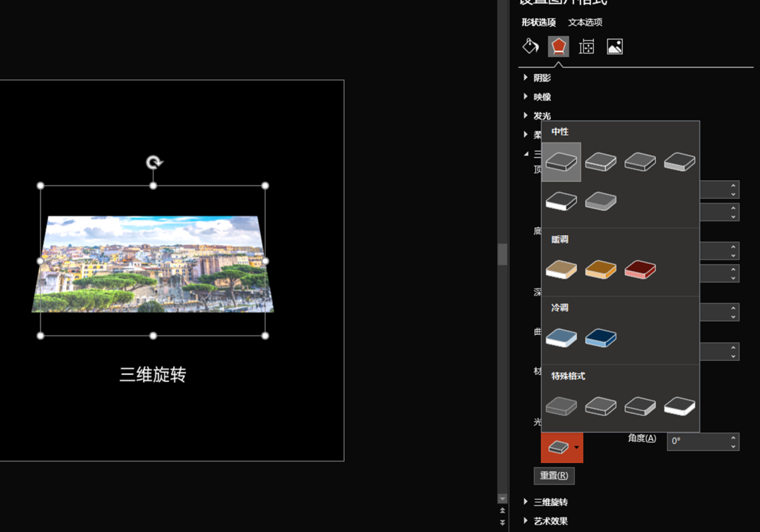Image resolution: width=760 pixels, height=532 pixels.
Task: Click the vertical scrollbar thumb beside the slide
Action: tap(502, 254)
